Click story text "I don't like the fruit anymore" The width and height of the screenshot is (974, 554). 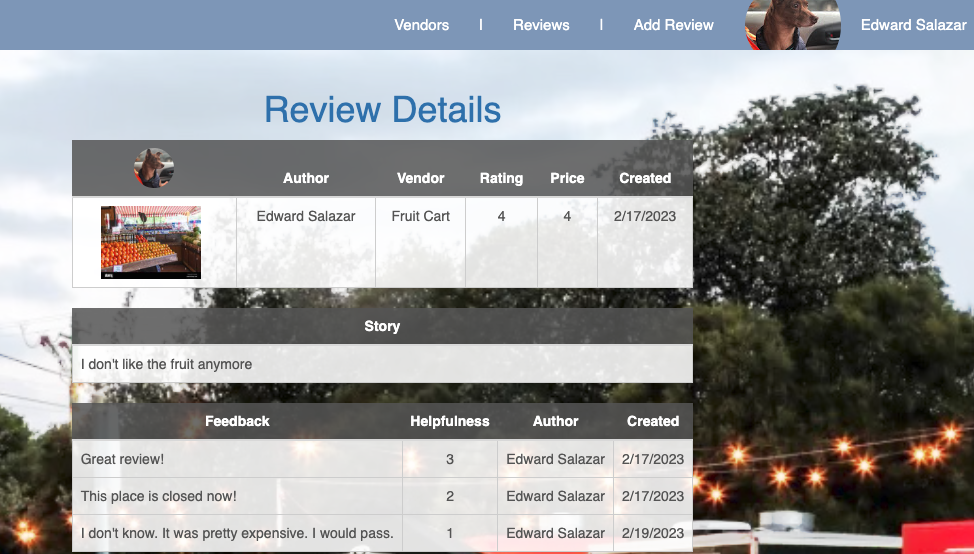(x=166, y=365)
